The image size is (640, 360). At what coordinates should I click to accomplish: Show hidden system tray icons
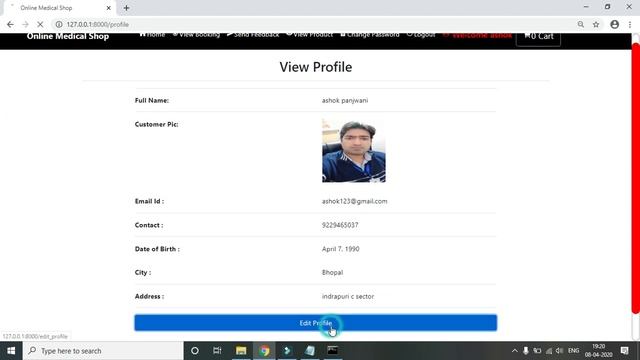pyautogui.click(x=515, y=351)
